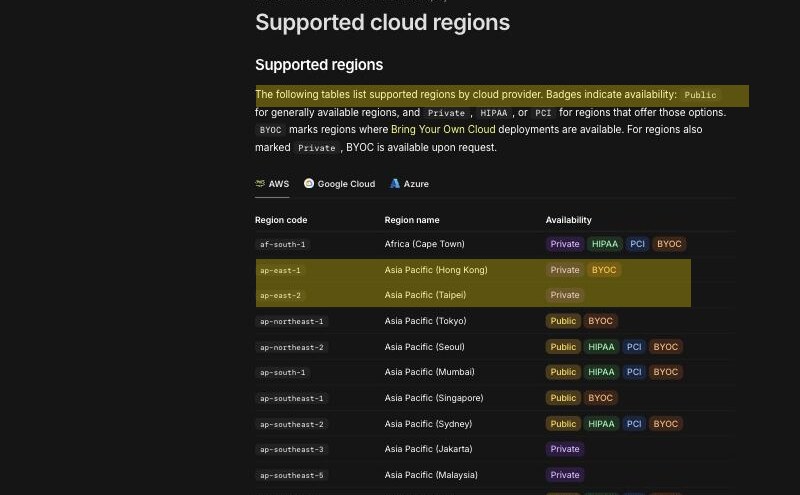
Task: Click the Private badge for Taipei
Action: tap(565, 295)
